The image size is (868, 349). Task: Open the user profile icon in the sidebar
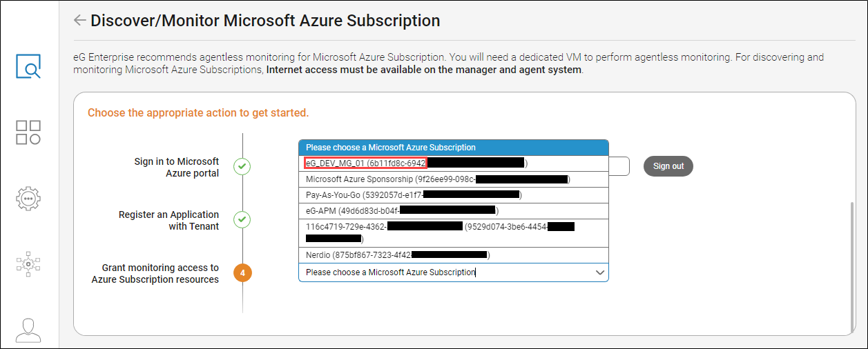pos(28,330)
